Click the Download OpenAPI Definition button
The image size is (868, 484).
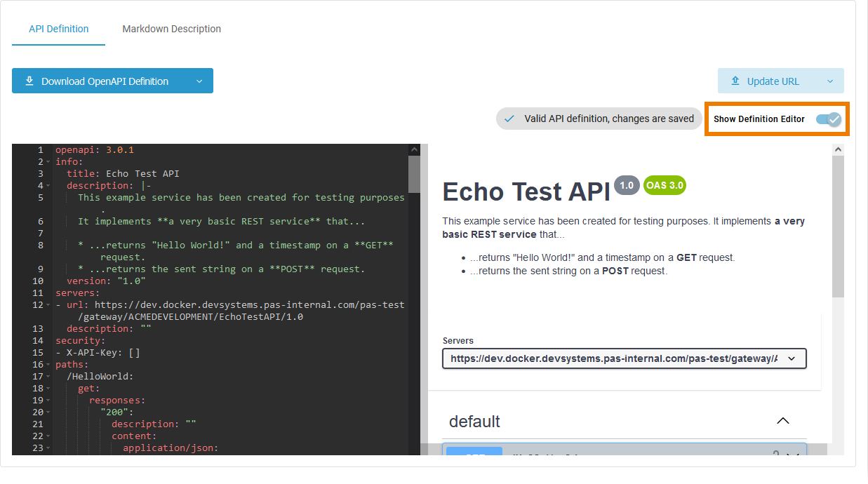(x=105, y=81)
